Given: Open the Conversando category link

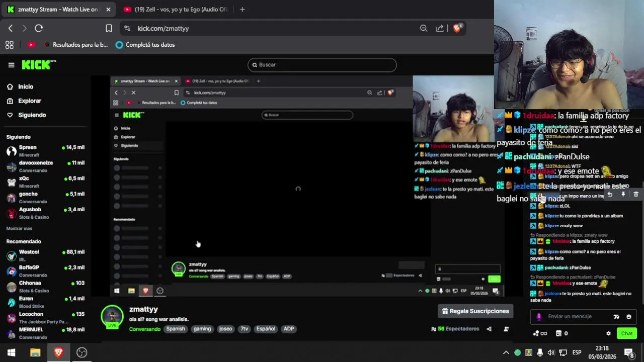Looking at the screenshot, I should 145,329.
